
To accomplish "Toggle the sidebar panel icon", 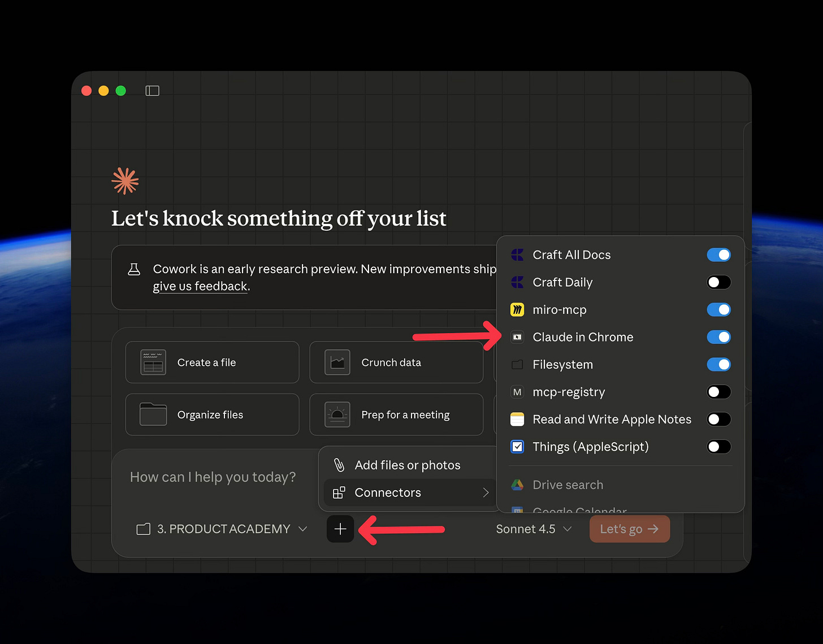I will [152, 90].
